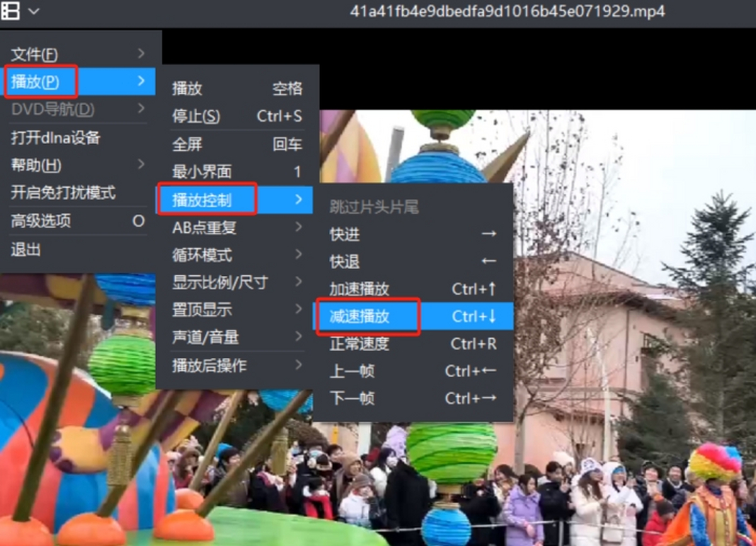Choose 播放 in the playback submenu
This screenshot has width=756, height=546.
237,89
